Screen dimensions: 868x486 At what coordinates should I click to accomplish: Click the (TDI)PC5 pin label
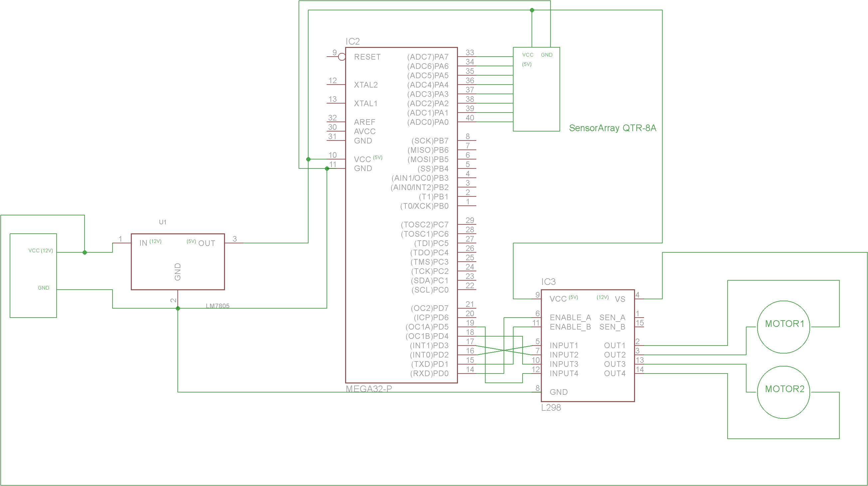coord(431,243)
